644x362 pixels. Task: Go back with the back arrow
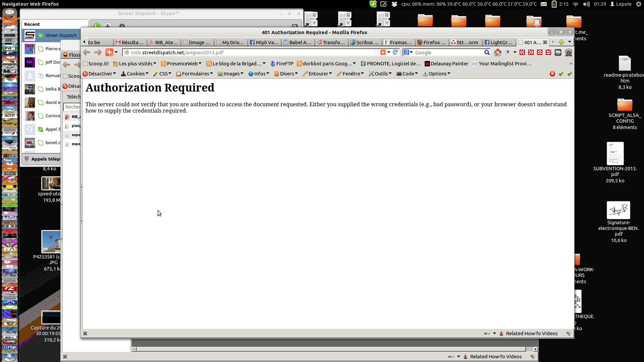coord(87,52)
